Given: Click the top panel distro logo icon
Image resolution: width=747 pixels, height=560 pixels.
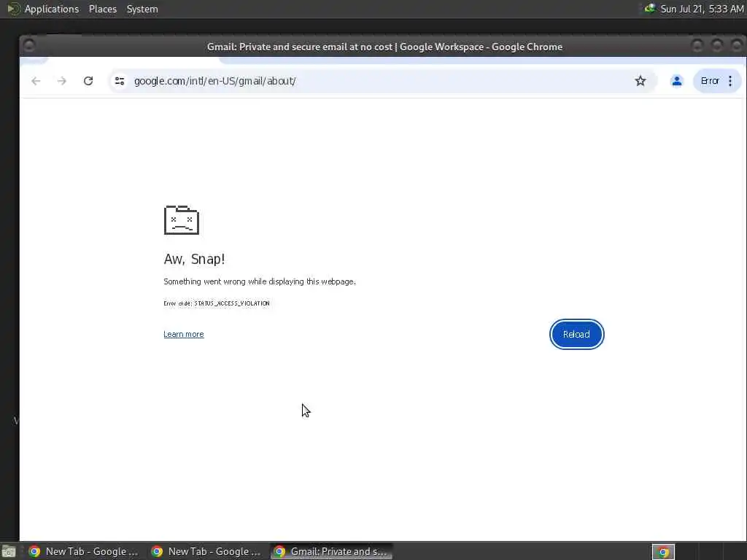Looking at the screenshot, I should [13, 9].
